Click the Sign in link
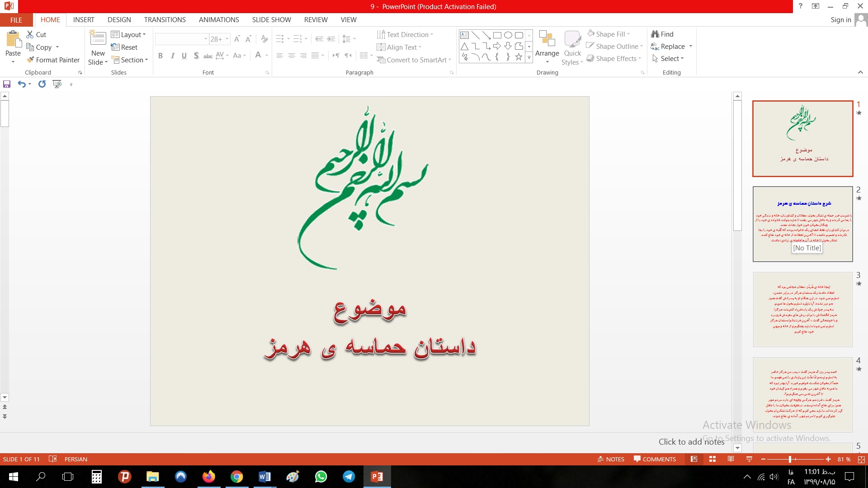This screenshot has width=868, height=488. (x=840, y=19)
